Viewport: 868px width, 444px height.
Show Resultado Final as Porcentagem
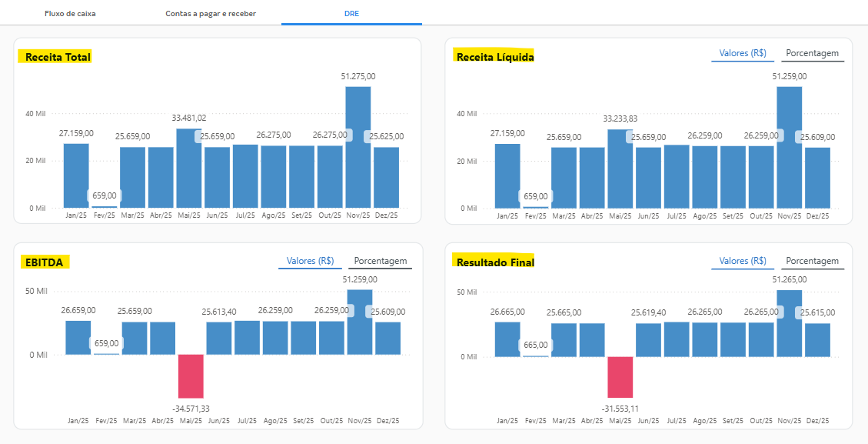pyautogui.click(x=812, y=261)
